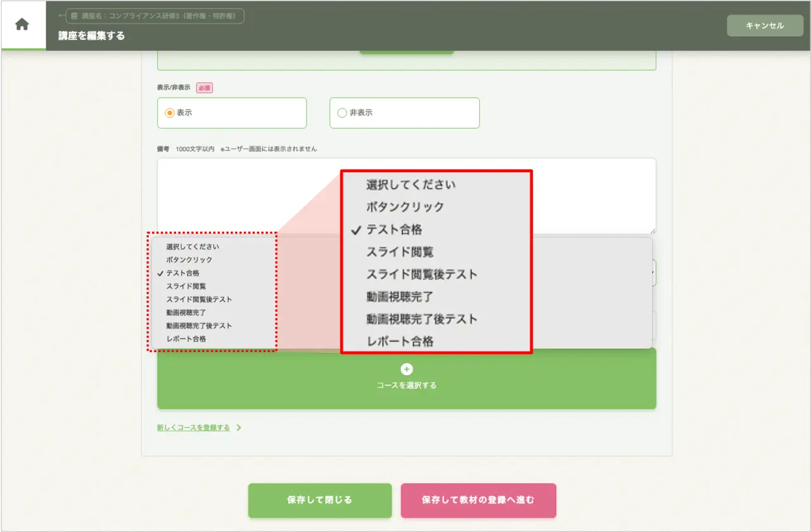Click the chevron next to 新しくコースを登録する
The height and width of the screenshot is (532, 811).
[x=239, y=427]
